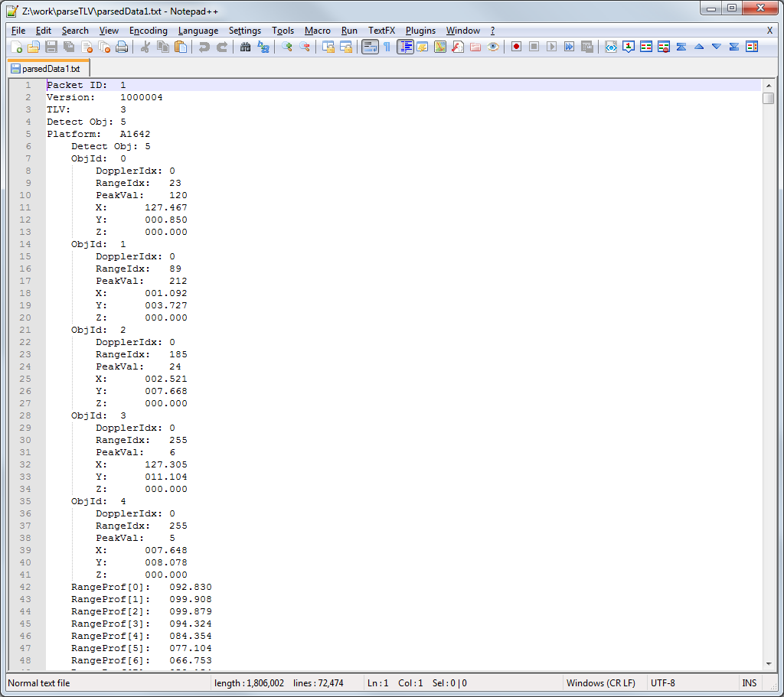Click the Stop Recording square icon
This screenshot has width=784, height=697.
(x=534, y=47)
